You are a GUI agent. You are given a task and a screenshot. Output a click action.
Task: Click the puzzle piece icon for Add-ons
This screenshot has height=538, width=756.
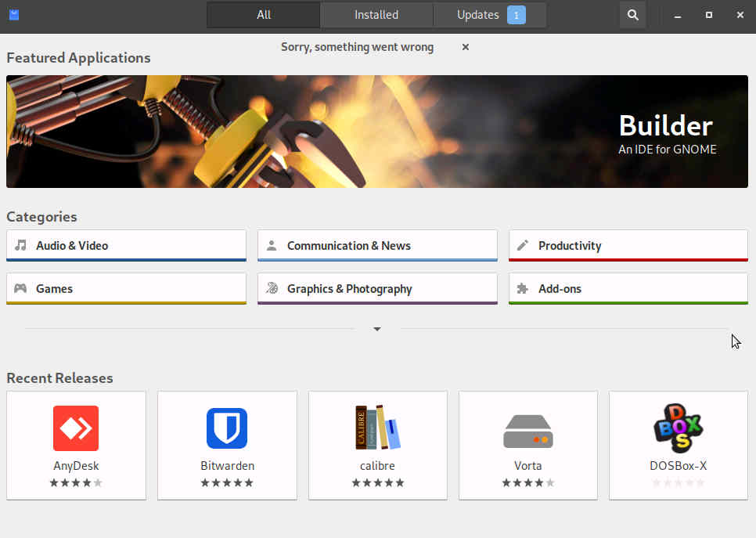click(x=522, y=288)
